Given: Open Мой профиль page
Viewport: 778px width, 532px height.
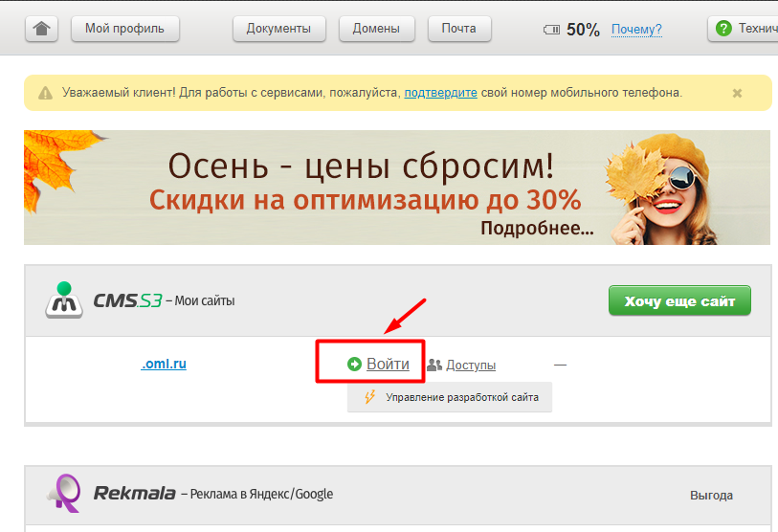Looking at the screenshot, I should click(x=125, y=29).
